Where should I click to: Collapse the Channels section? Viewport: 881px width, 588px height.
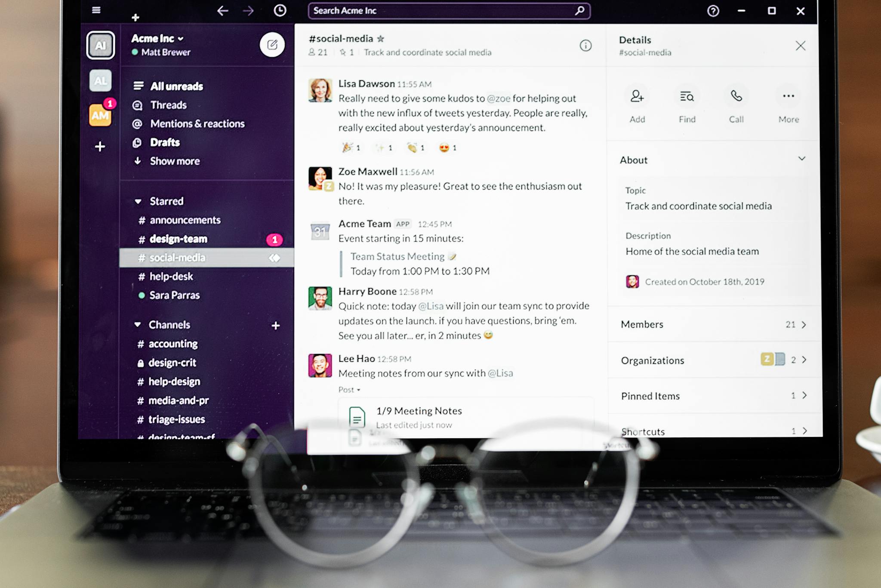coord(138,325)
